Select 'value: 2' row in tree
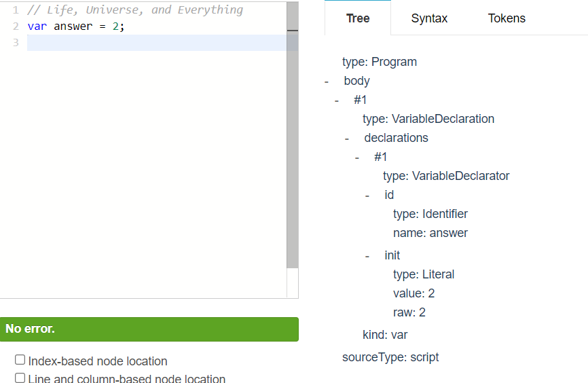588x383 pixels. (x=414, y=293)
